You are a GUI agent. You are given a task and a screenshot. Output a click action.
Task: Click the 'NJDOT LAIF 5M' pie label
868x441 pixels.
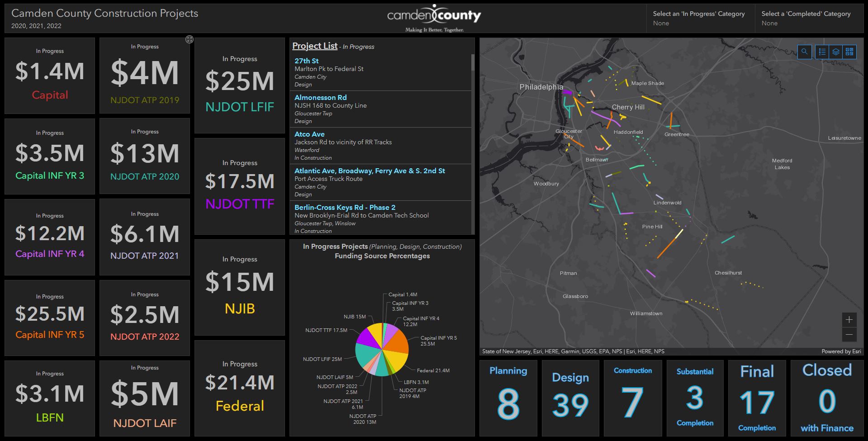[335, 377]
